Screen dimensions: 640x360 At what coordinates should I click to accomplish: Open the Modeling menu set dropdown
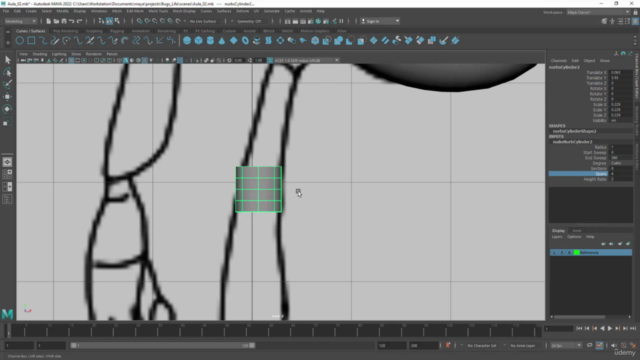tap(20, 21)
